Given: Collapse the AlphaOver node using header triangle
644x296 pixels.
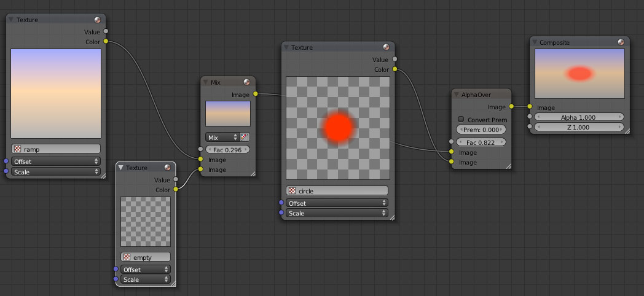Looking at the screenshot, I should tap(456, 95).
